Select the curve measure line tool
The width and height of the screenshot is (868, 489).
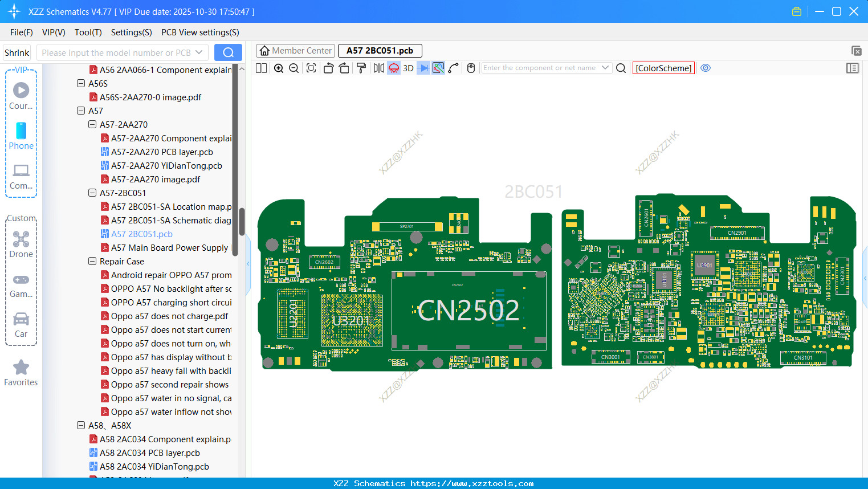(454, 68)
